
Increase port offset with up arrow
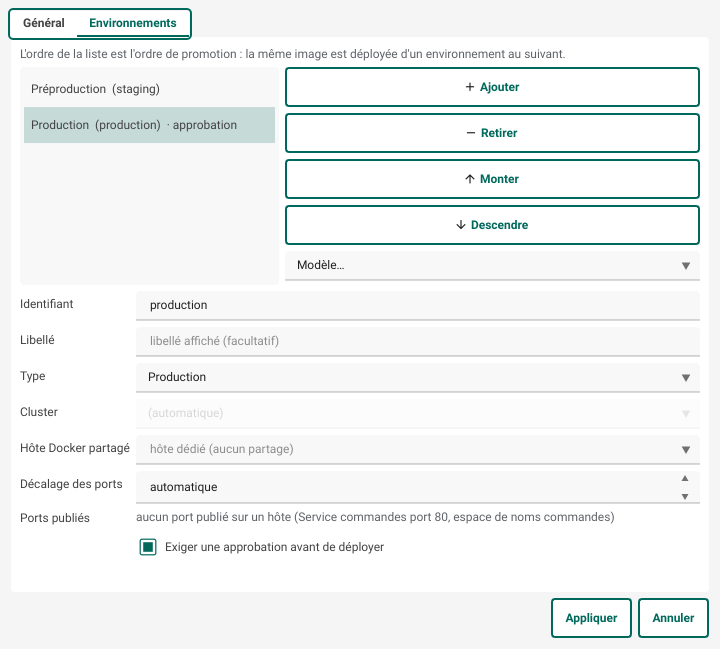685,479
